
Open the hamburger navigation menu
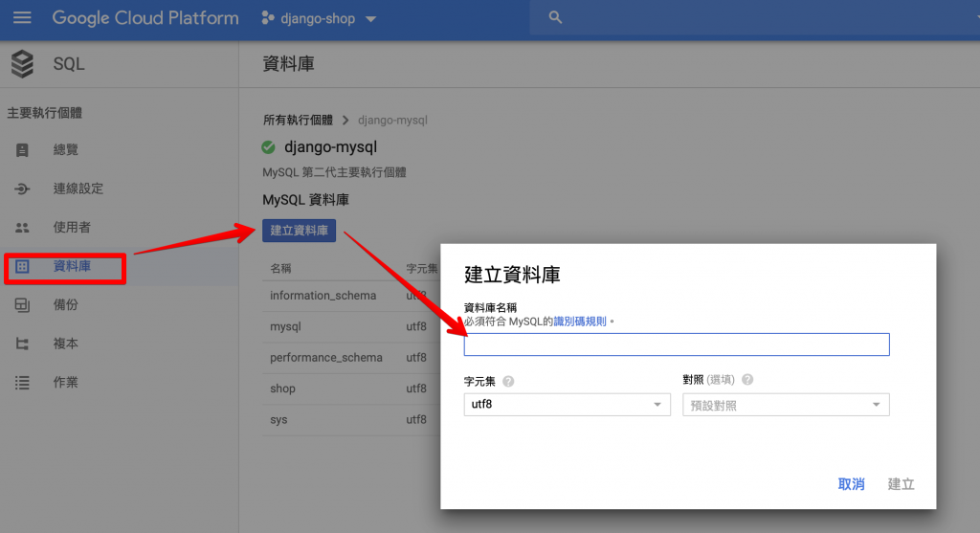[x=22, y=17]
